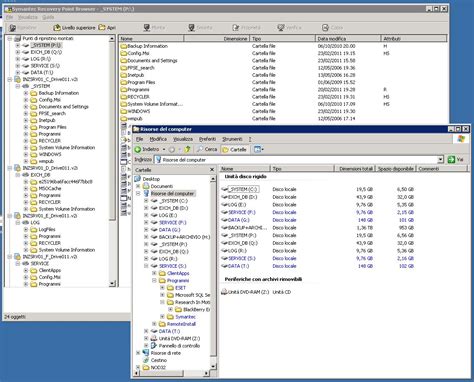This screenshot has height=382, width=474.
Task: Select Unità DVD-RAM (Z:) in removable devices list
Action: [245, 292]
